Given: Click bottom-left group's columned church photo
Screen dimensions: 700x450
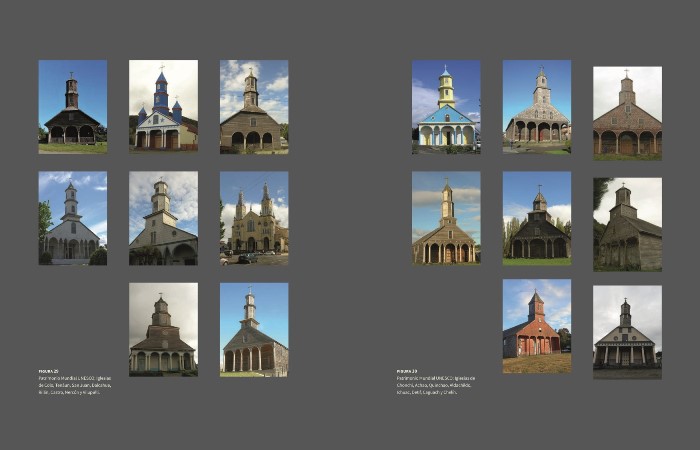Looking at the screenshot, I should click(254, 328).
